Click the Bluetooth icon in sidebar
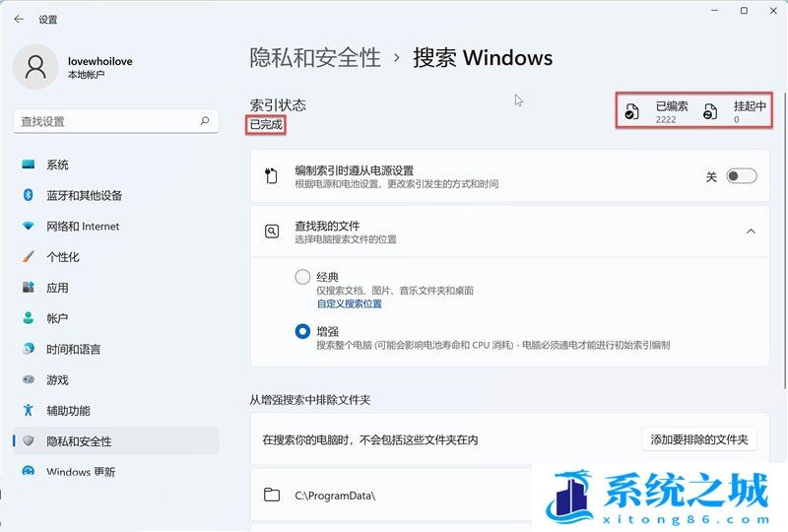The width and height of the screenshot is (788, 532). point(29,195)
